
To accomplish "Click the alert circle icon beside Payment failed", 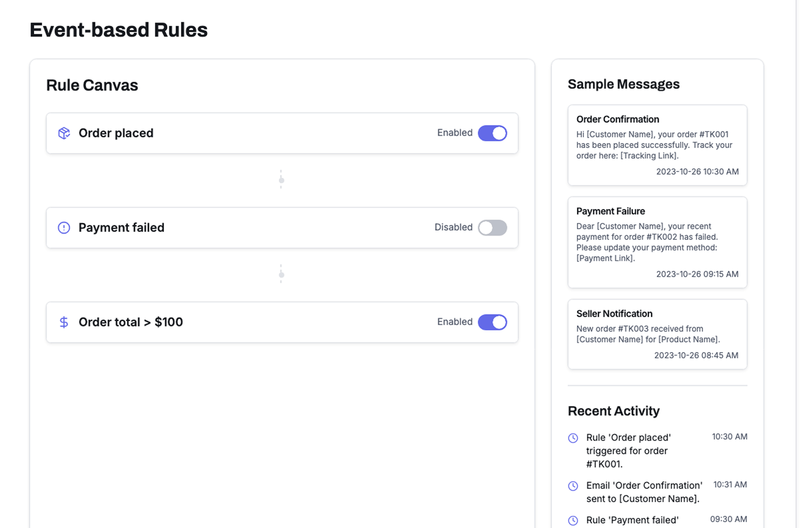I will 64,228.
